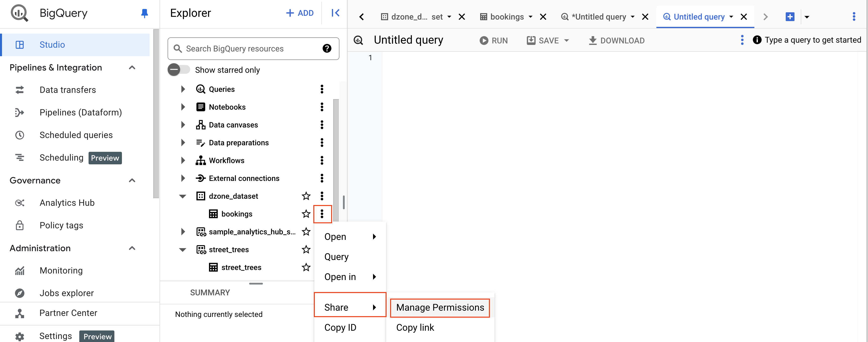Collapse the dzone_dataset tree item
Image resolution: width=868 pixels, height=342 pixels.
[182, 196]
